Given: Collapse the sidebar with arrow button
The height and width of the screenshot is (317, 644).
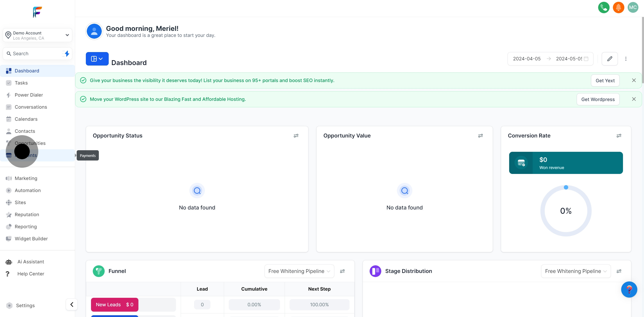Looking at the screenshot, I should (72, 304).
